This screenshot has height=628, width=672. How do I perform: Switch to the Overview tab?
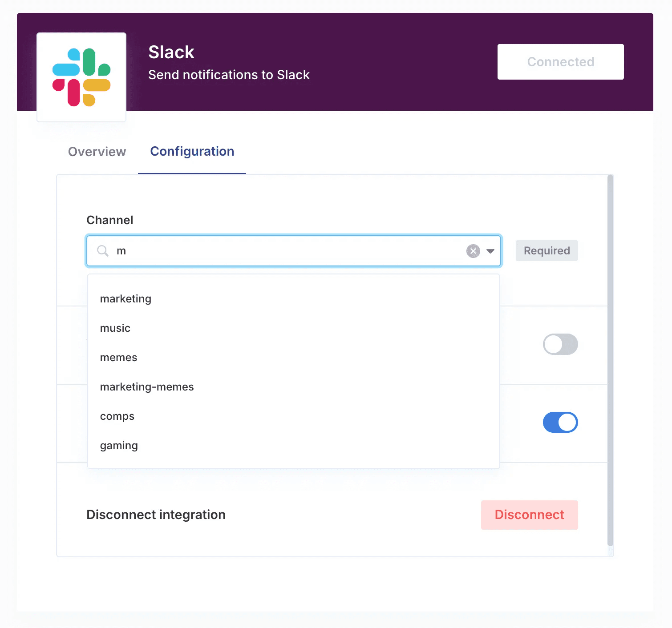[x=97, y=152]
